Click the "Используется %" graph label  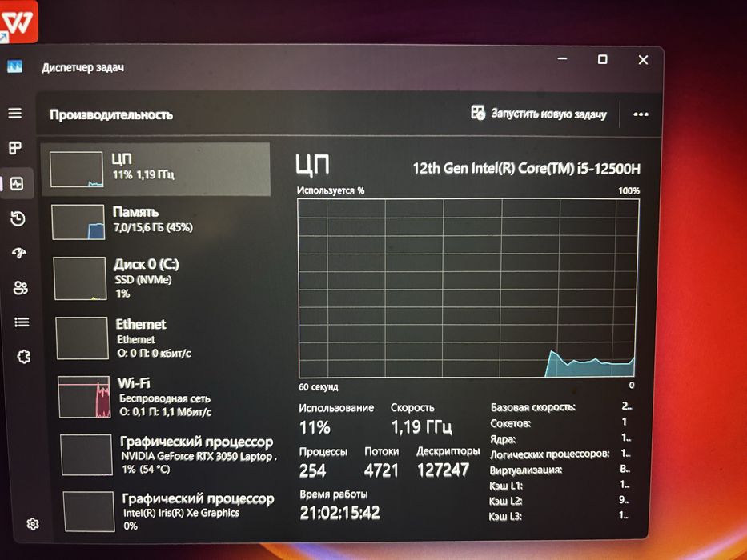point(331,190)
